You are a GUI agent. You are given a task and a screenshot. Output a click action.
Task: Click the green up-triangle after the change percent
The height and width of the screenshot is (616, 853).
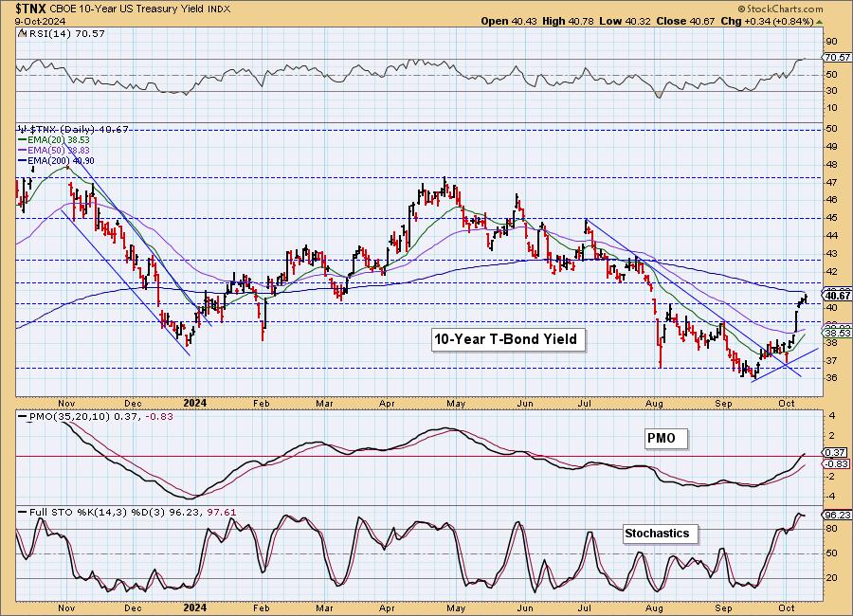pyautogui.click(x=819, y=22)
